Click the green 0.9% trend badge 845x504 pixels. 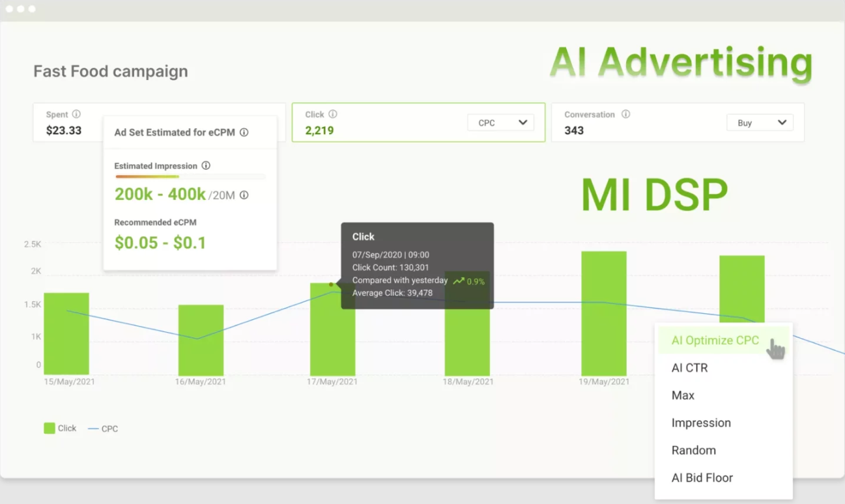click(x=466, y=280)
